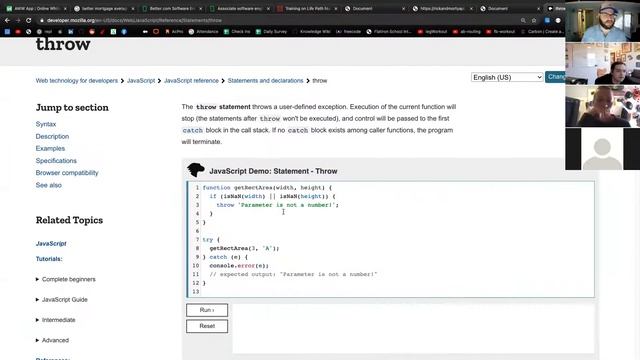Expand the Complete beginners section
This screenshot has width=640, height=360.
tap(66, 279)
